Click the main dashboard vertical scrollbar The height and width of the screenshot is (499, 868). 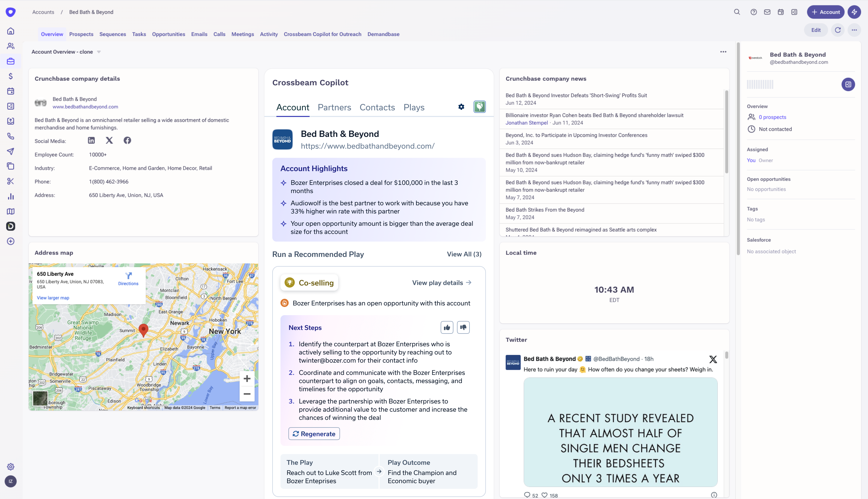tap(738, 149)
